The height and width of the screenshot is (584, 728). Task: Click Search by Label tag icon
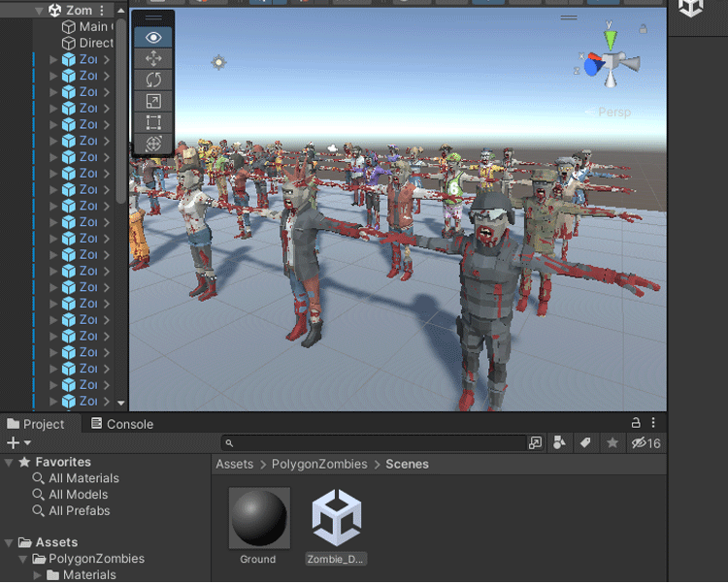[585, 443]
